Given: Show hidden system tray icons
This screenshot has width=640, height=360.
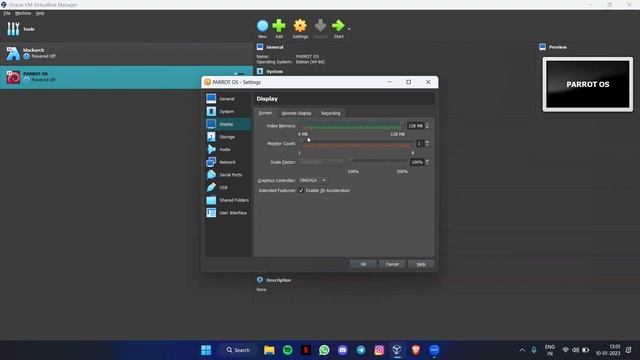Looking at the screenshot, I should pyautogui.click(x=522, y=350).
